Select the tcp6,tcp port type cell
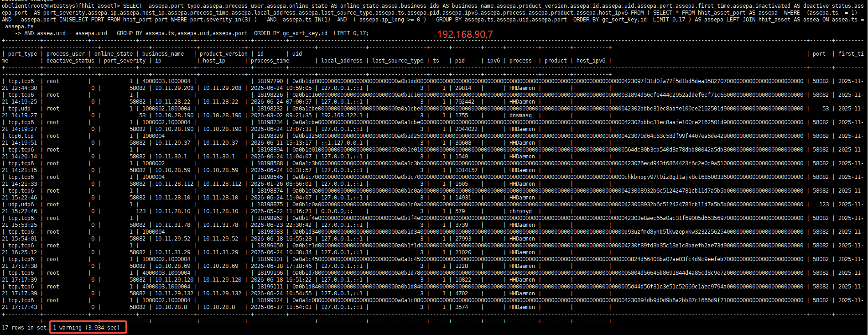Viewport: 868px width, 335px height. pyautogui.click(x=21, y=136)
